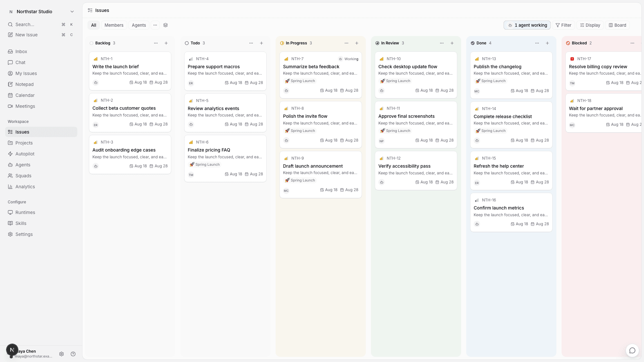Click Spring Launch tag on Draft launch announcement
This screenshot has height=362, width=644.
(300, 180)
